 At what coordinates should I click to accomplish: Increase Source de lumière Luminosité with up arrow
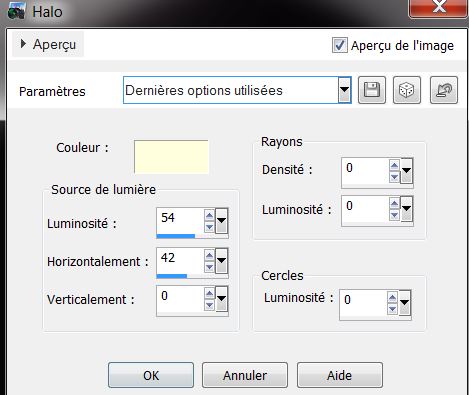click(209, 216)
